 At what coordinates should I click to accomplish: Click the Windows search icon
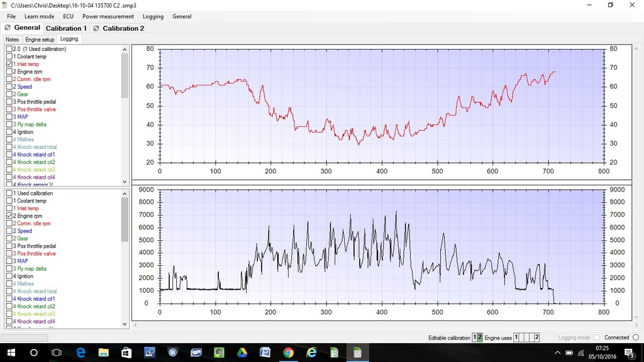pos(34,353)
